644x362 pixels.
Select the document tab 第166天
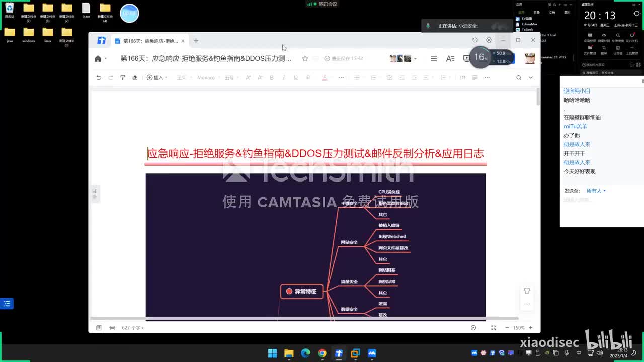pos(149,41)
